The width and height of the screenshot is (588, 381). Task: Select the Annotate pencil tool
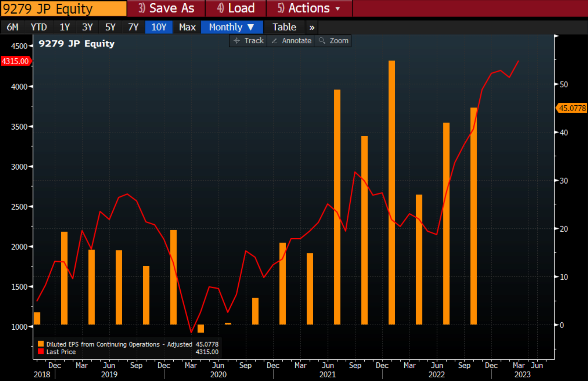274,41
